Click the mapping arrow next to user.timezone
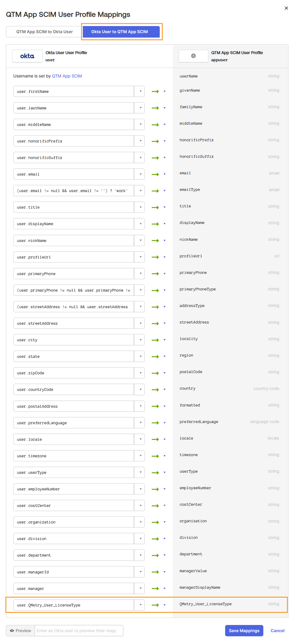Viewport: 292px width, 644px height. 156,456
